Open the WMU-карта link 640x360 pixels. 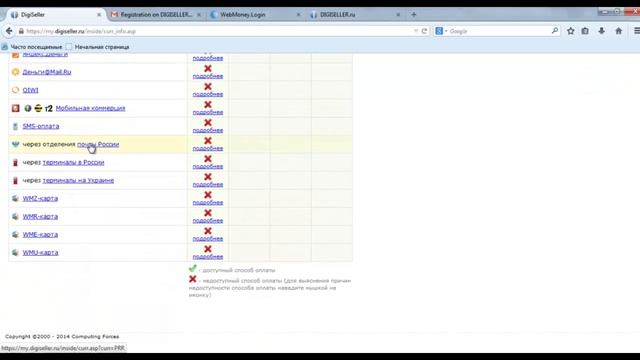[40, 252]
